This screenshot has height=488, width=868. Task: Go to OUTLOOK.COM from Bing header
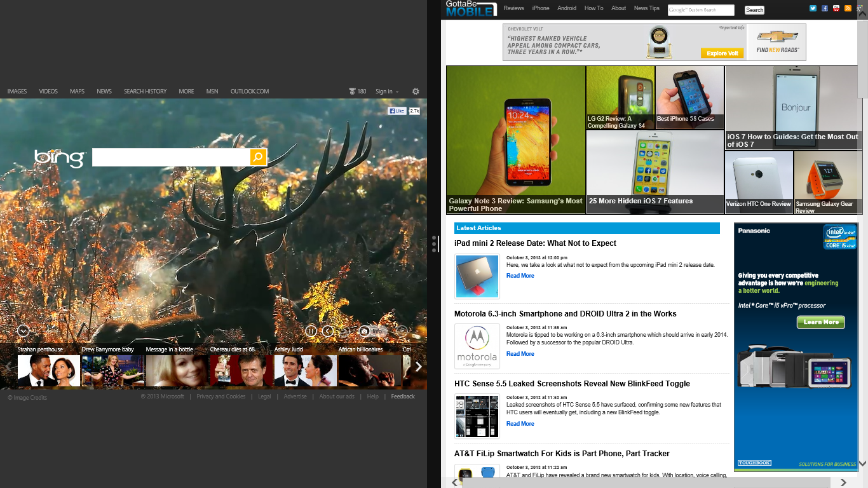(x=250, y=91)
